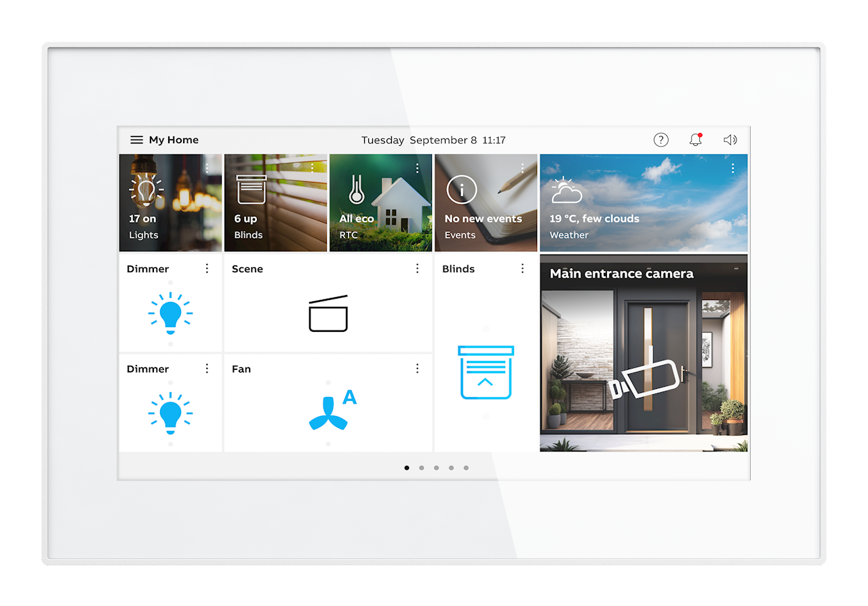Click the blue Blinds shutter control icon
Viewport: 868px width, 606px height.
(486, 372)
